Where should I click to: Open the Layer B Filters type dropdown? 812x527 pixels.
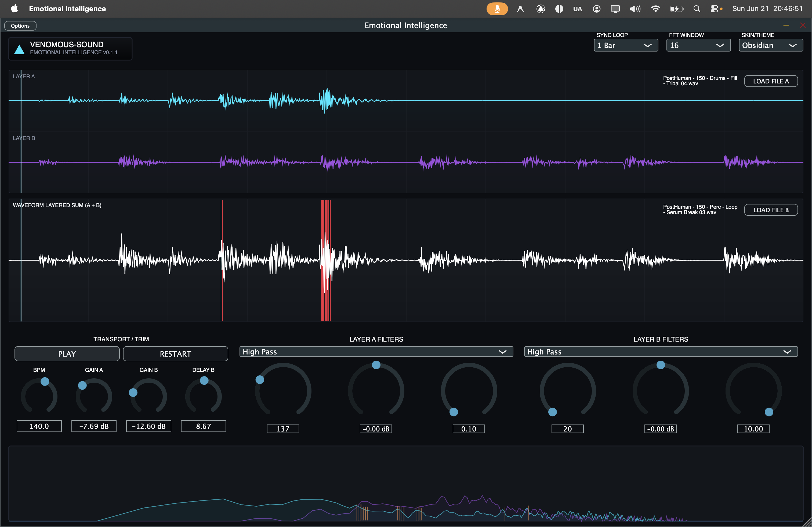[661, 352]
